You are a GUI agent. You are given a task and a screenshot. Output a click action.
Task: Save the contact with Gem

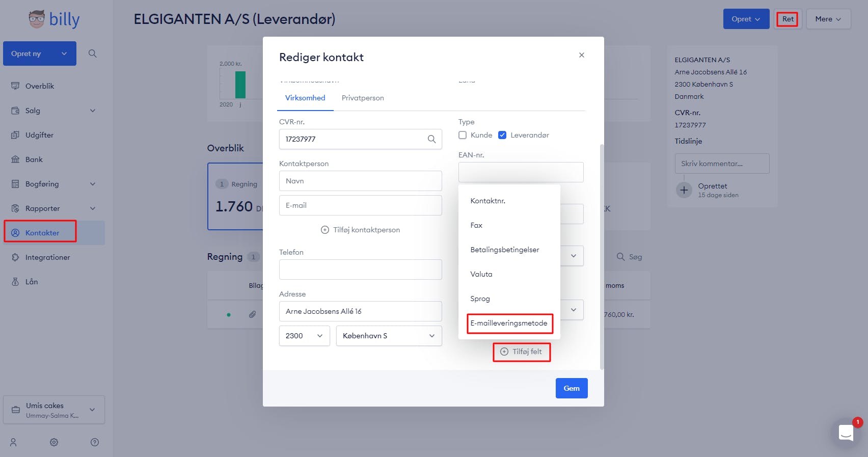point(572,388)
